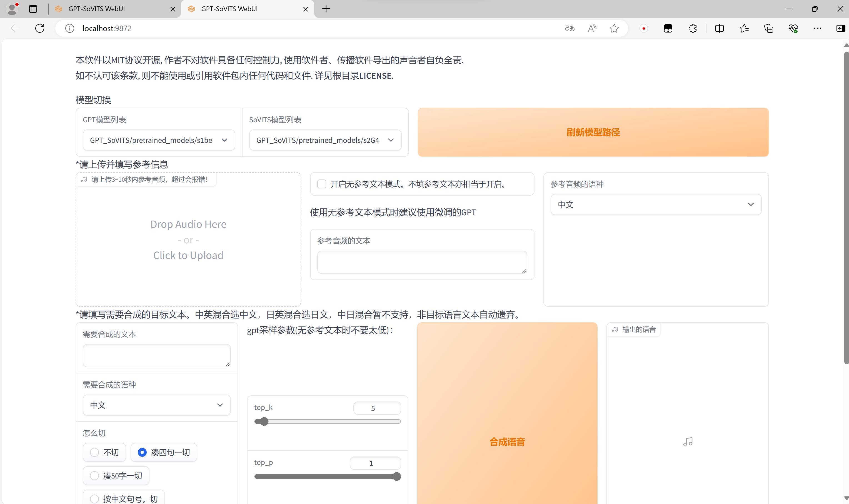Select the 不切 radio option
The height and width of the screenshot is (504, 849).
pyautogui.click(x=94, y=452)
